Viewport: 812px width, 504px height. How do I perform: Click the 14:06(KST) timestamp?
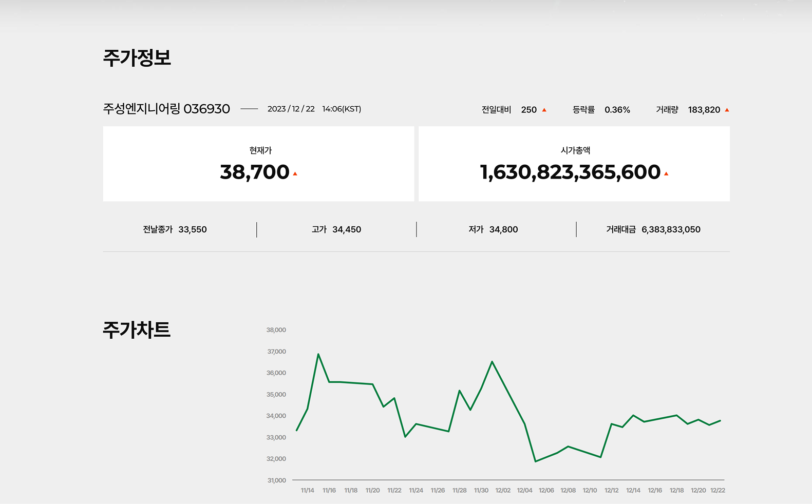pyautogui.click(x=342, y=109)
